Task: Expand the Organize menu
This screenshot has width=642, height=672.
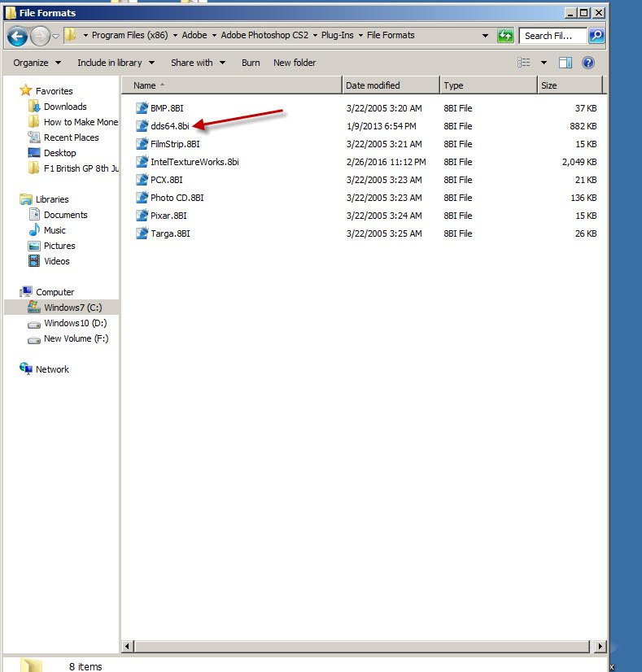Action: point(37,63)
